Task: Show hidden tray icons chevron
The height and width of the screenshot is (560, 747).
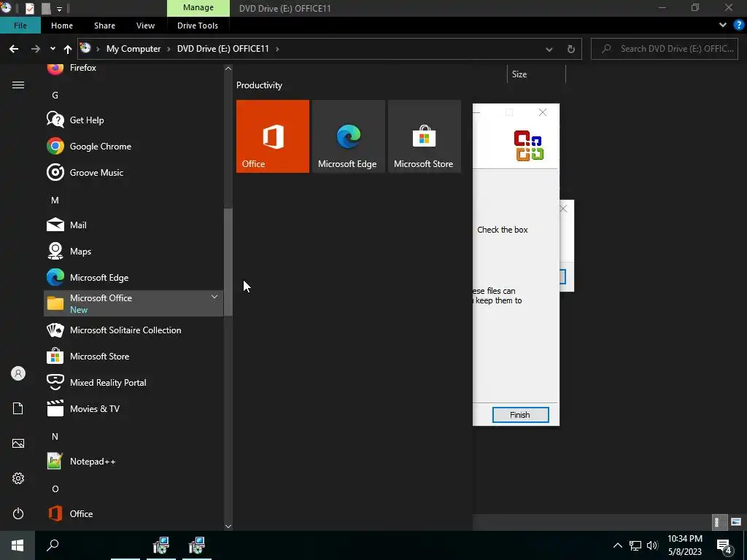Action: 617,545
